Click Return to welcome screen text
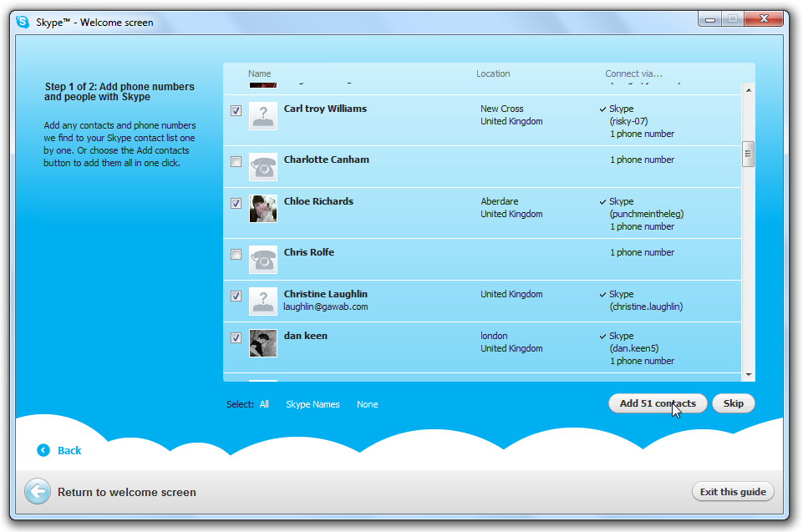This screenshot has width=803, height=532. 126,492
